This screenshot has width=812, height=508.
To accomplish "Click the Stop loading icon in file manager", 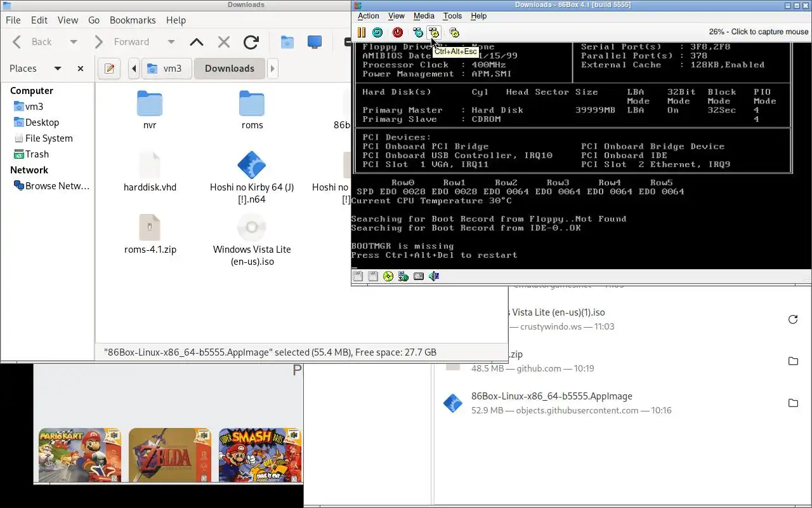I will click(224, 42).
